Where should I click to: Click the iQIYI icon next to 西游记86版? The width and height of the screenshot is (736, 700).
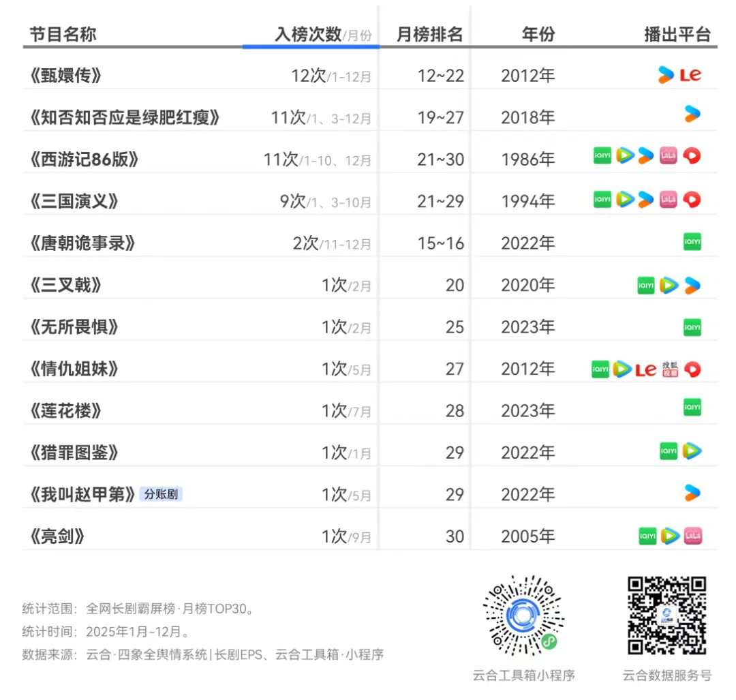[602, 155]
